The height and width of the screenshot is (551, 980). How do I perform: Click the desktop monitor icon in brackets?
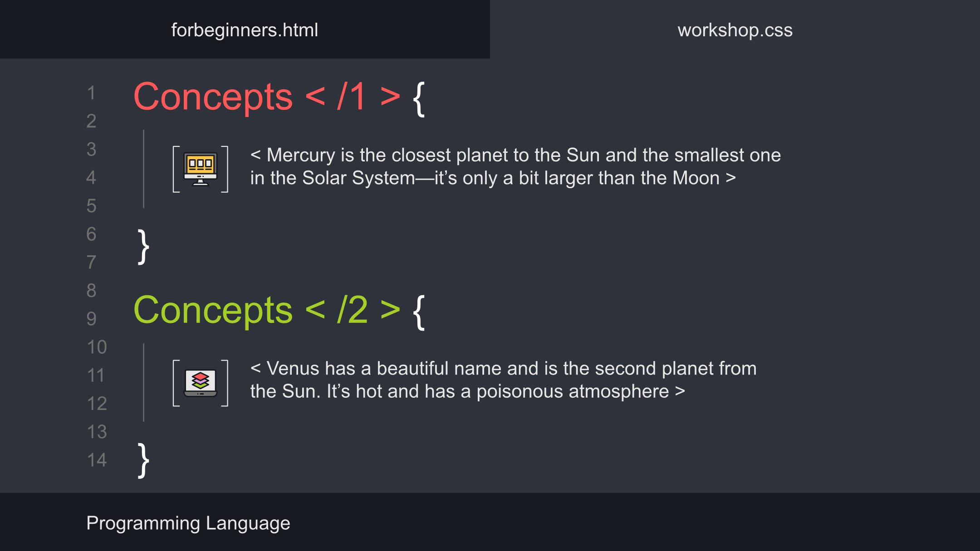(x=201, y=169)
